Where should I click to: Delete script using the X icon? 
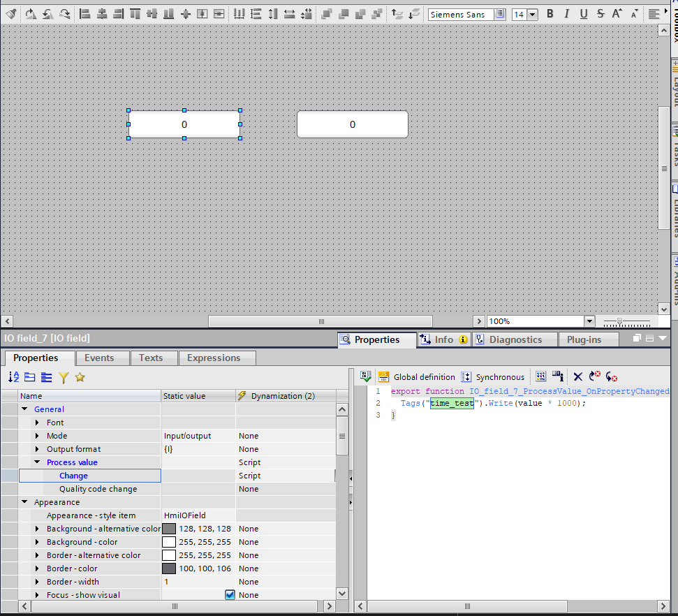[x=577, y=377]
